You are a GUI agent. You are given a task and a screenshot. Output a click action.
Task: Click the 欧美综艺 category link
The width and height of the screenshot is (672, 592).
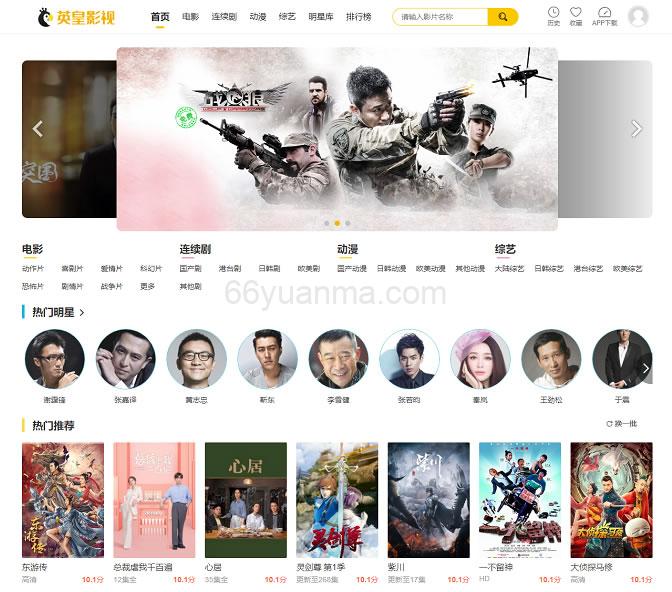[628, 269]
